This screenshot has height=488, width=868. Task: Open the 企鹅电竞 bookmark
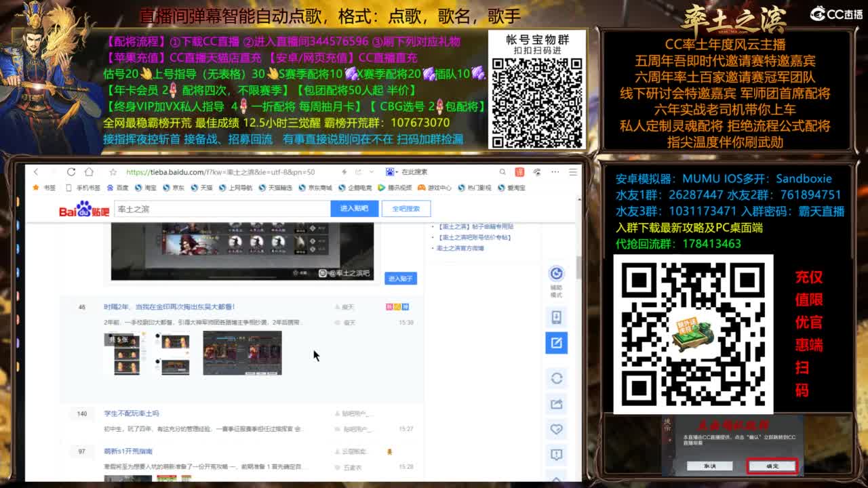(355, 188)
